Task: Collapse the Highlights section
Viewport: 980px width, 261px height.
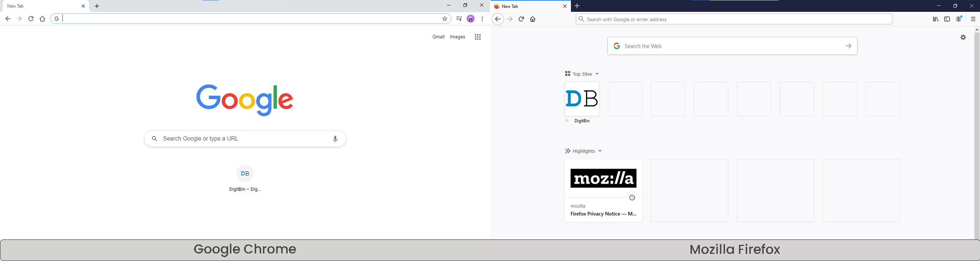Action: tap(584, 151)
